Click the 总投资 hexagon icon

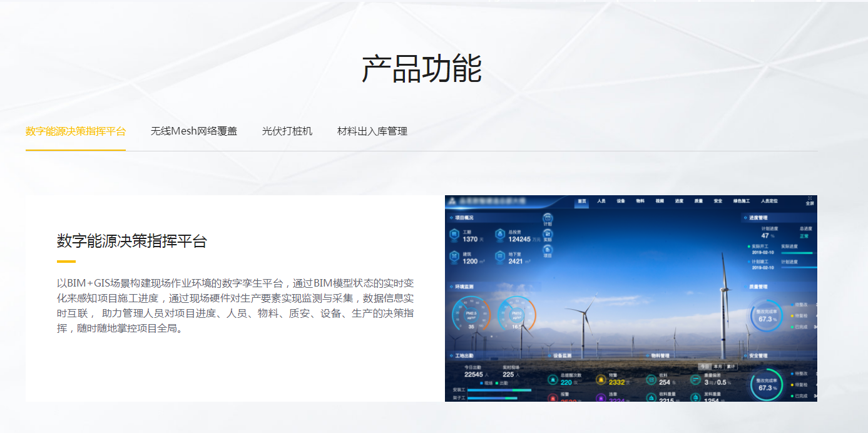click(x=500, y=235)
